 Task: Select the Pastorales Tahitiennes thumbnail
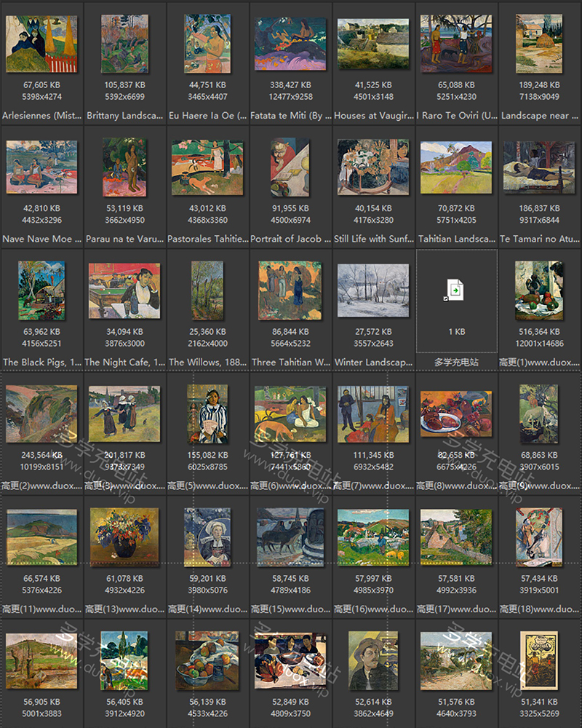(207, 166)
